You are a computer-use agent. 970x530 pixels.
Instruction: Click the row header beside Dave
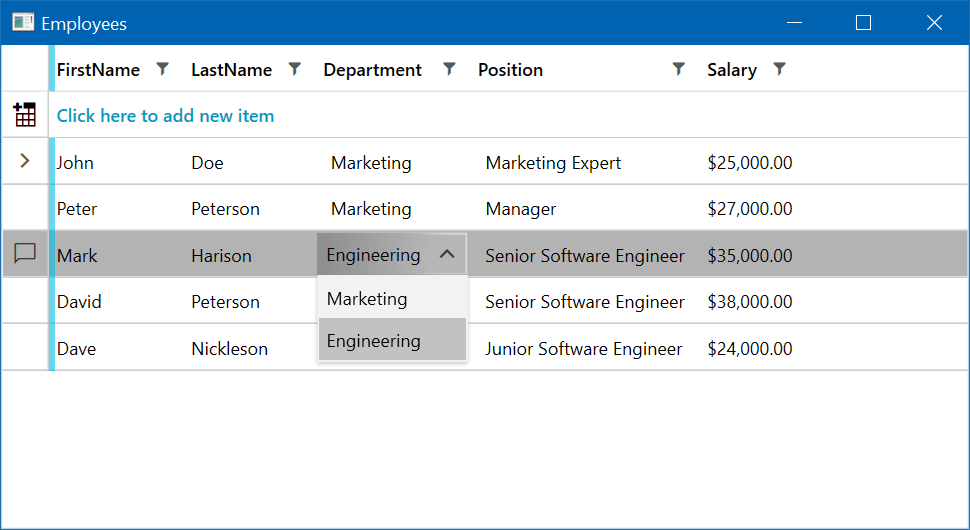point(25,348)
